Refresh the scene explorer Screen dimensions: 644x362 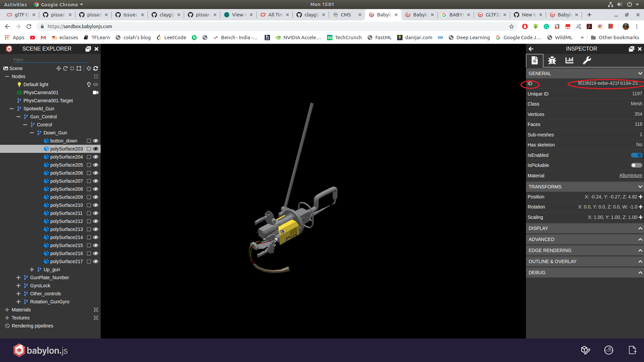(x=96, y=68)
